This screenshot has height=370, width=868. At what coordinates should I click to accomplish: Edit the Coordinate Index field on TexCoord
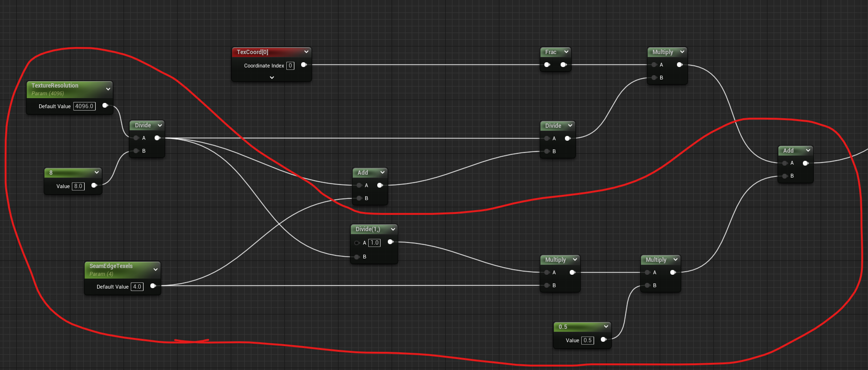coord(290,66)
